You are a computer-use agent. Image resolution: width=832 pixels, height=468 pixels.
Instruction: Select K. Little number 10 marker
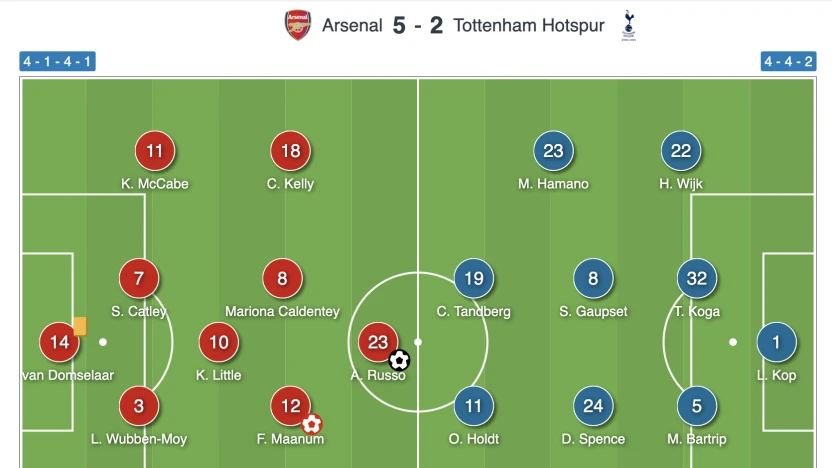click(x=219, y=342)
